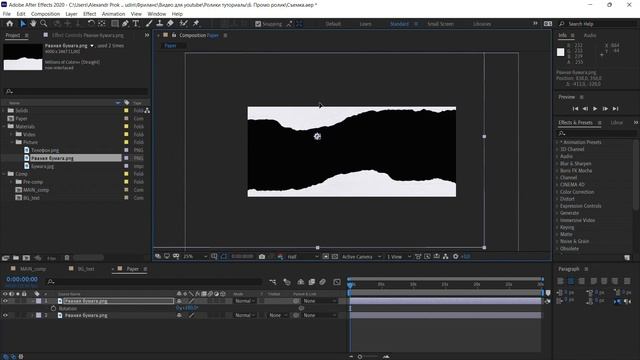Image resolution: width=640 pixels, height=360 pixels.
Task: Switch to the Libraries workspace
Action: pos(482,24)
